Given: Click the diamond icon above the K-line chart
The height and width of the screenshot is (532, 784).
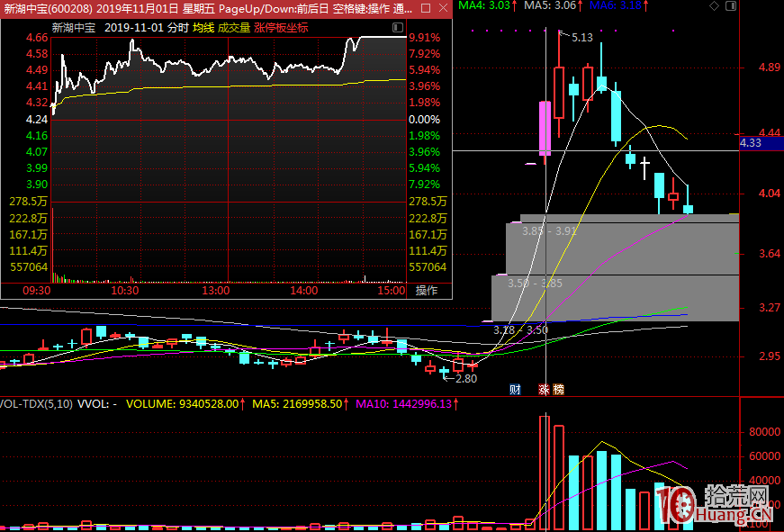Looking at the screenshot, I should [715, 6].
